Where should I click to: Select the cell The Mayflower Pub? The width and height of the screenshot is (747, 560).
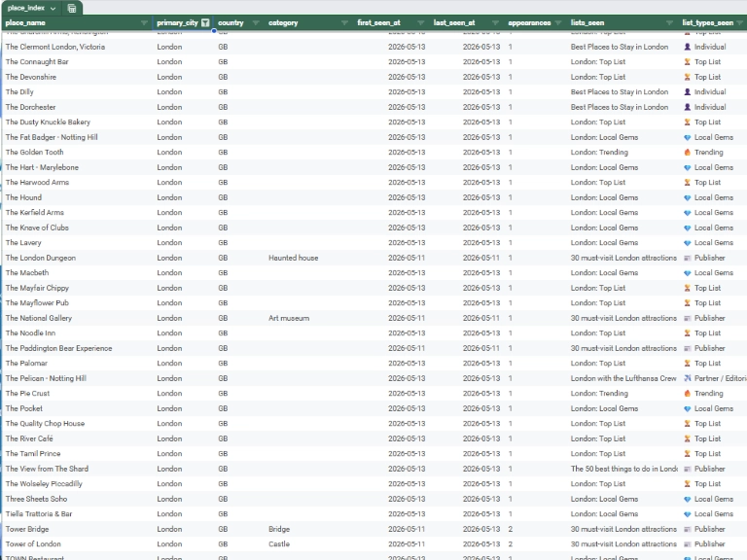point(37,303)
